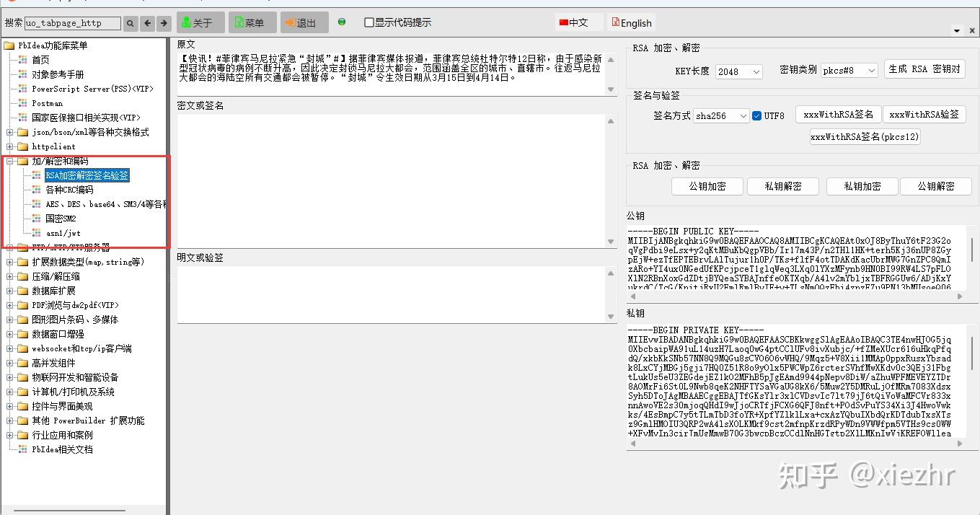Screen dimensions: 980x515
Task: Click down arrow of 原文 scrollbar
Action: click(x=611, y=89)
